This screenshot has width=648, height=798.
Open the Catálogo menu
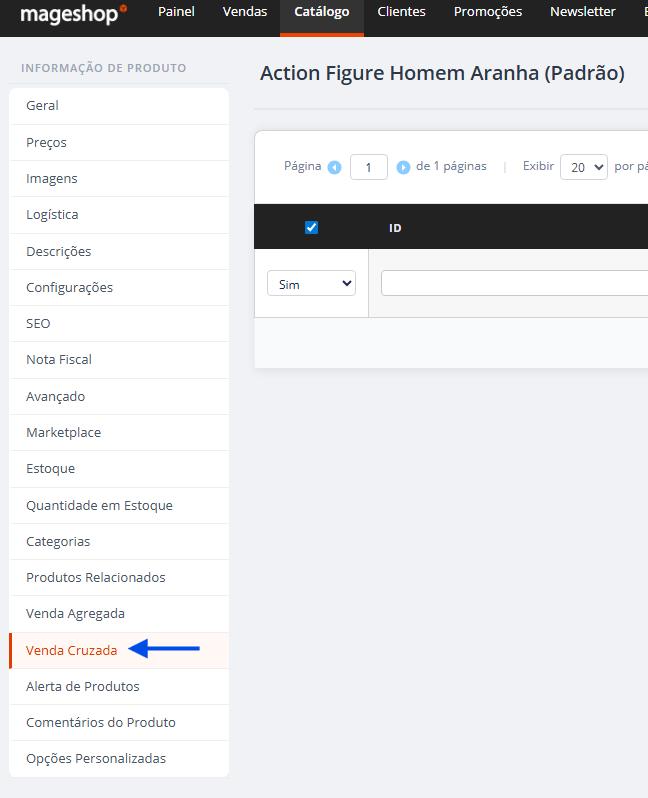(x=322, y=12)
